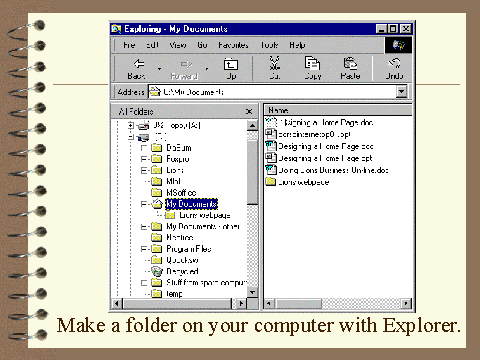This screenshot has width=480, height=360.
Task: Open the Favorites menu
Action: tap(233, 45)
